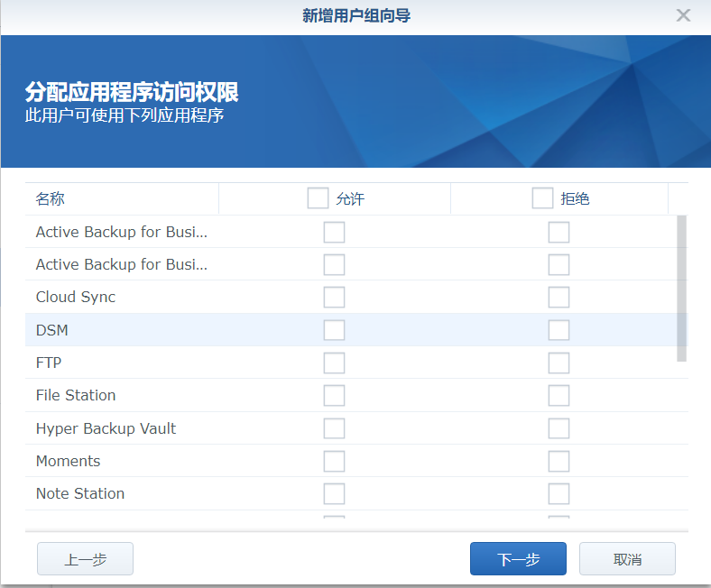
Task: Click the 上一步 (Previous) button
Action: tap(85, 558)
